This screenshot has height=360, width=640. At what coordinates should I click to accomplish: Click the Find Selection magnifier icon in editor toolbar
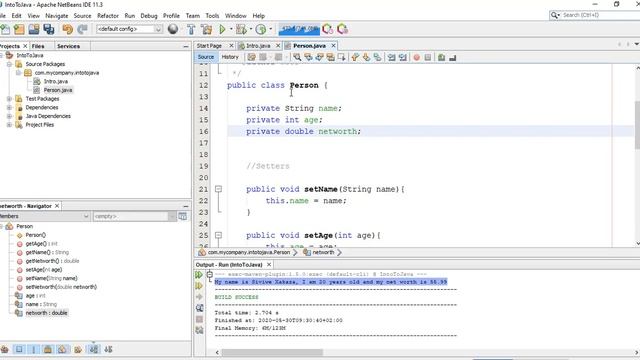(297, 58)
